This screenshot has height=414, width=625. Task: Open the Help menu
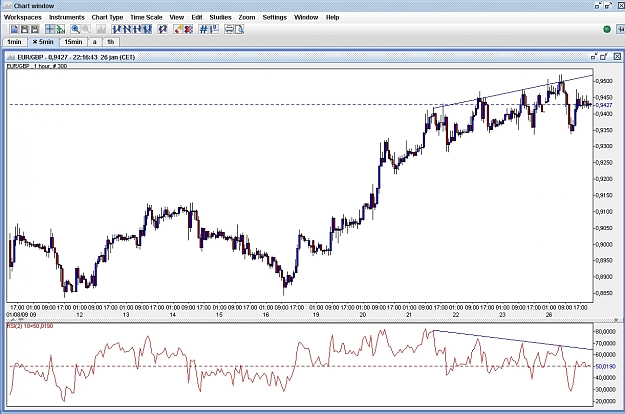(x=332, y=17)
